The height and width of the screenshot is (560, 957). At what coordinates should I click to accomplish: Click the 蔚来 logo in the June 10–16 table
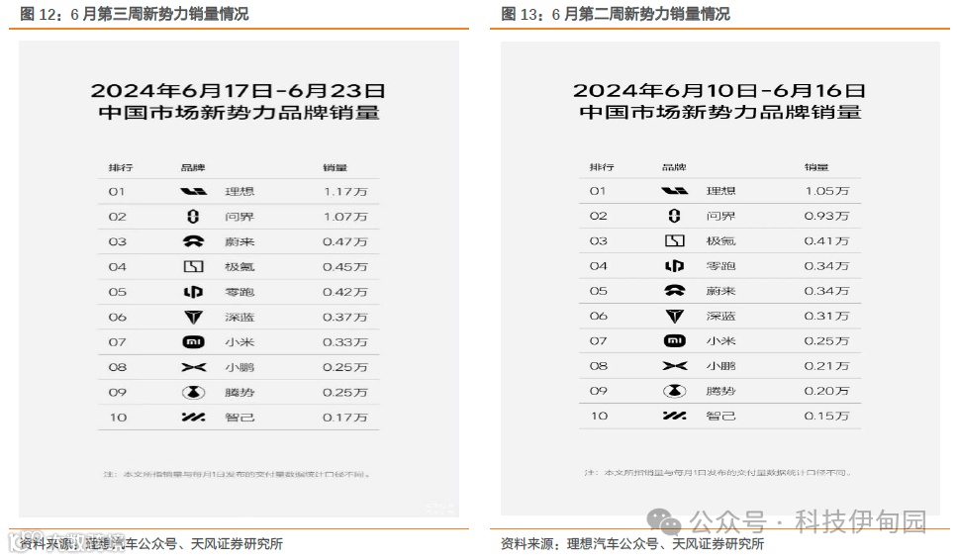[x=674, y=291]
